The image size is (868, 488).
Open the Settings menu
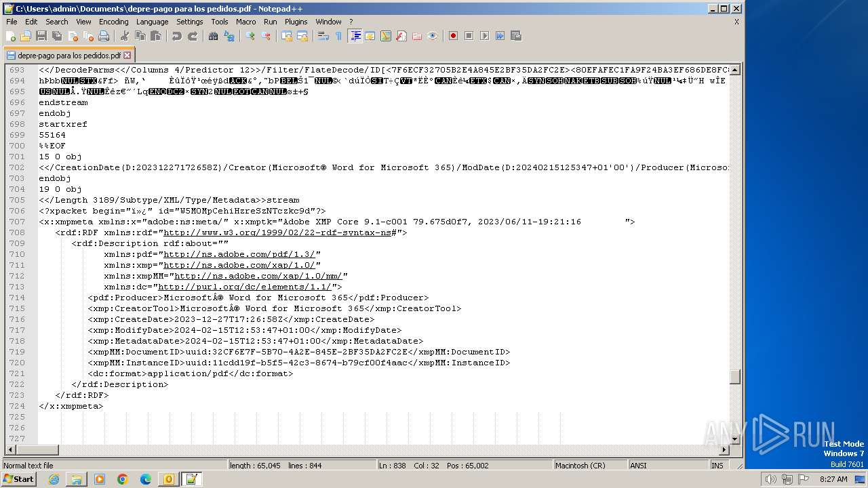(189, 22)
